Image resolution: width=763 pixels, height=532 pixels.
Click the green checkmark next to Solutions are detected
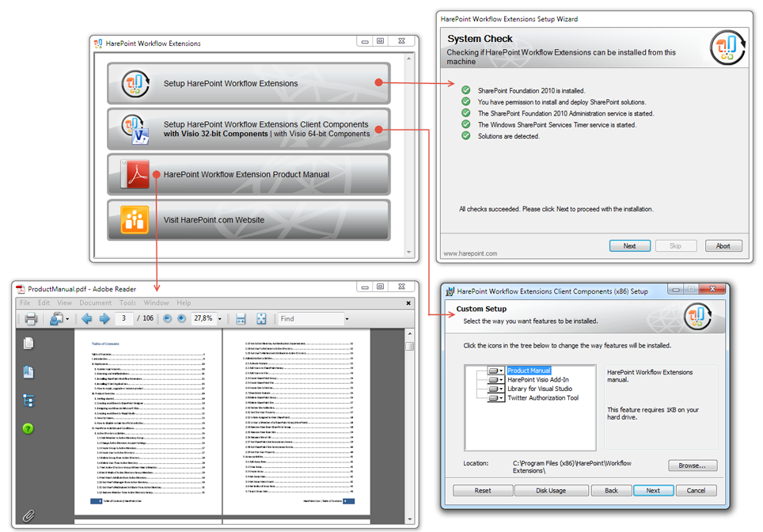(465, 135)
